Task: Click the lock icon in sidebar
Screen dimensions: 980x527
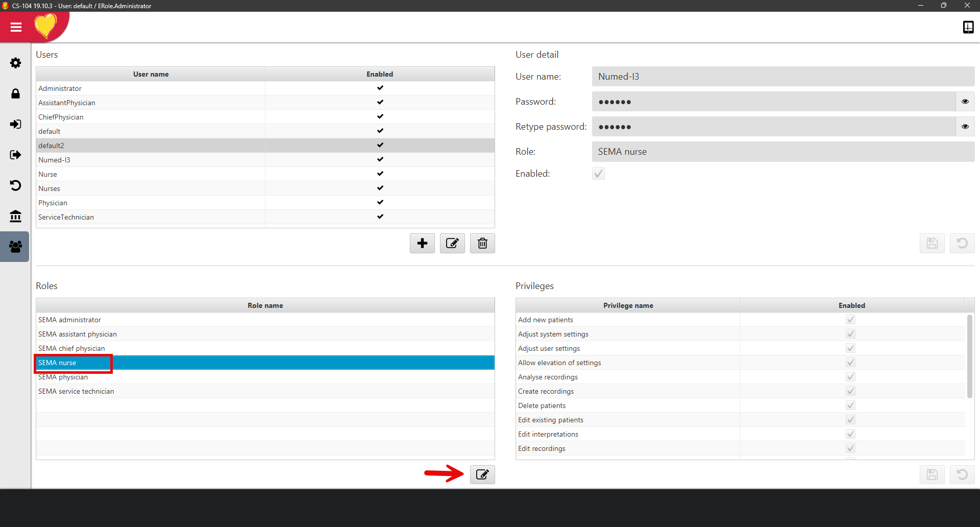Action: (x=15, y=93)
